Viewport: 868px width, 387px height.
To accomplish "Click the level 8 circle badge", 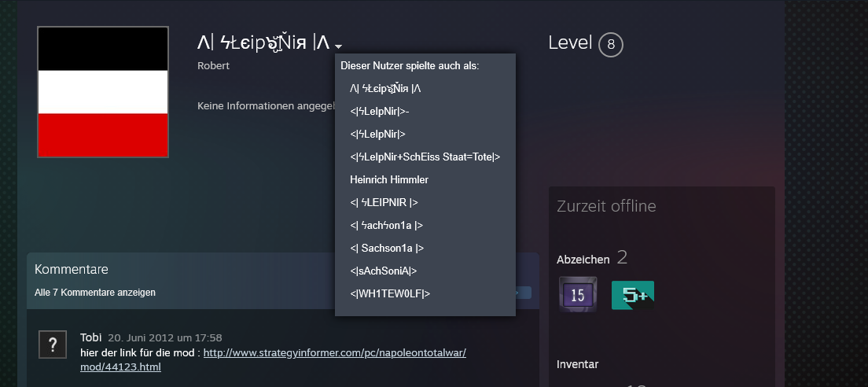I will point(610,45).
